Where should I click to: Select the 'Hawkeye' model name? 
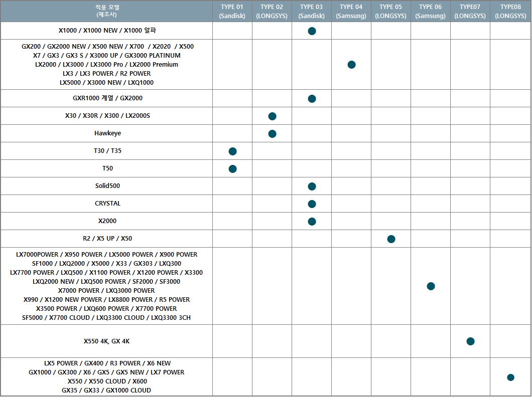point(107,133)
